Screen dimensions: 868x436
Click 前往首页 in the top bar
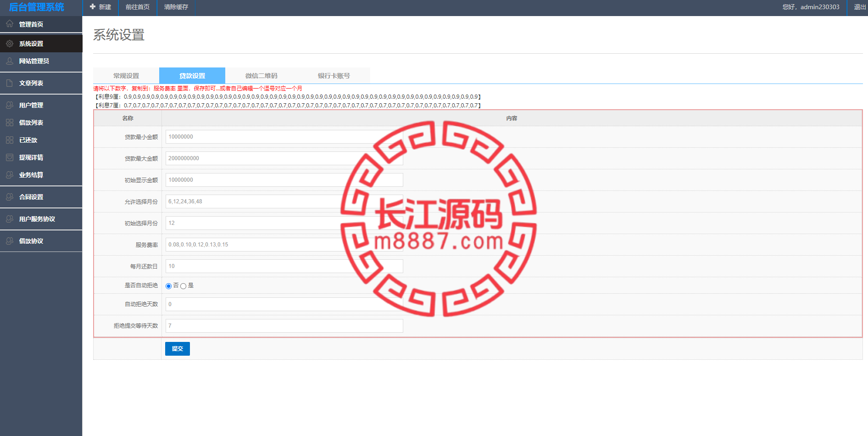138,7
